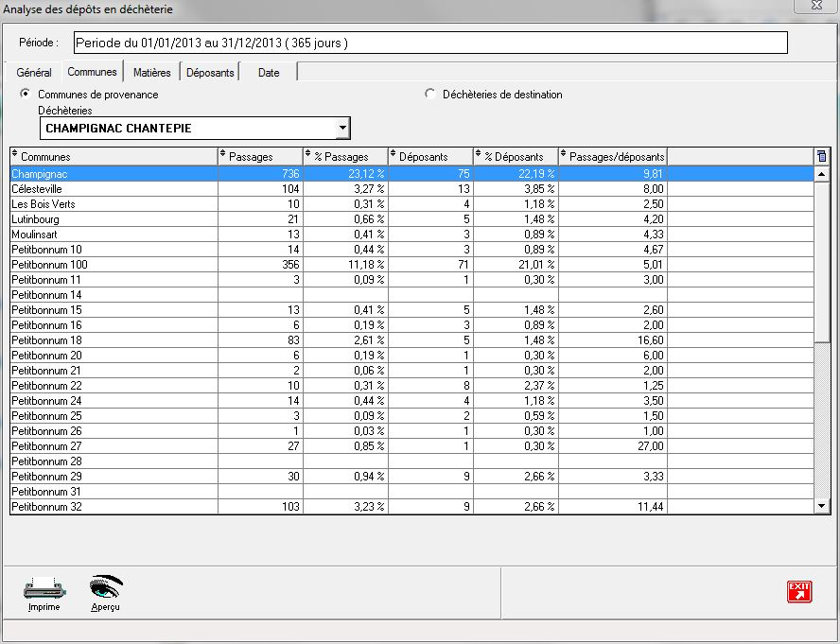The width and height of the screenshot is (840, 644).
Task: Click the red EXIT icon
Action: pos(799,591)
